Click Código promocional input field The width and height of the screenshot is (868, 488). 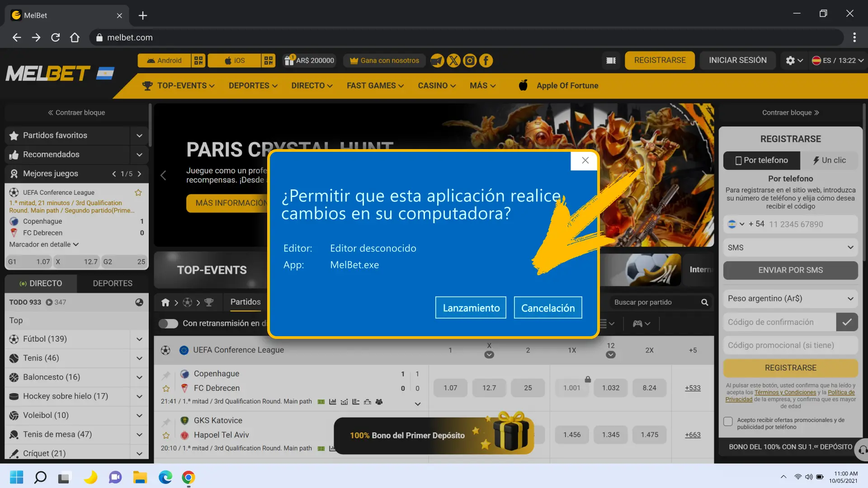(790, 345)
